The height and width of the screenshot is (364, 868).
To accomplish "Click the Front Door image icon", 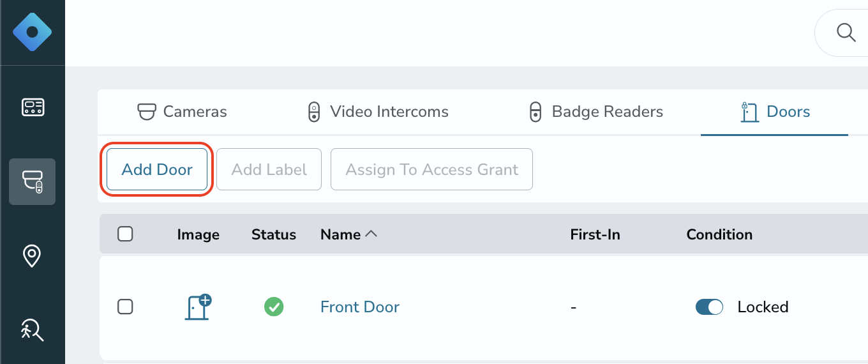I will pyautogui.click(x=198, y=307).
